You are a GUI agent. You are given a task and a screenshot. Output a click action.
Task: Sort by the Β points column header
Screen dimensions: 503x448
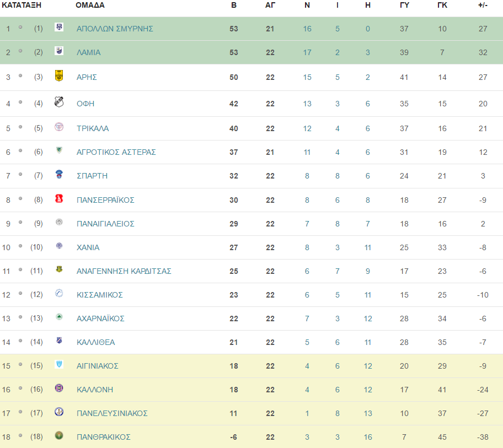(234, 5)
